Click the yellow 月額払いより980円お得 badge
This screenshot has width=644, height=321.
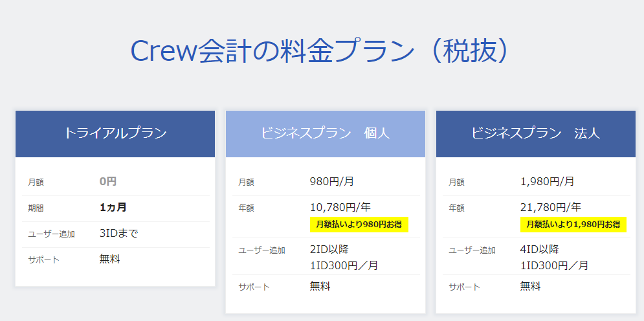(x=359, y=224)
